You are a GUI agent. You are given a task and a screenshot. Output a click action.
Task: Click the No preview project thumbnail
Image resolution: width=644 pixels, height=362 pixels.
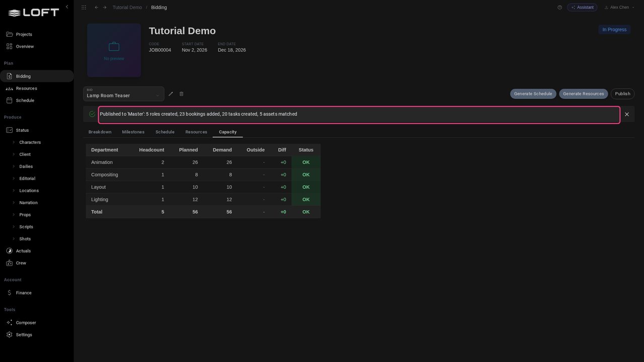[x=114, y=50]
